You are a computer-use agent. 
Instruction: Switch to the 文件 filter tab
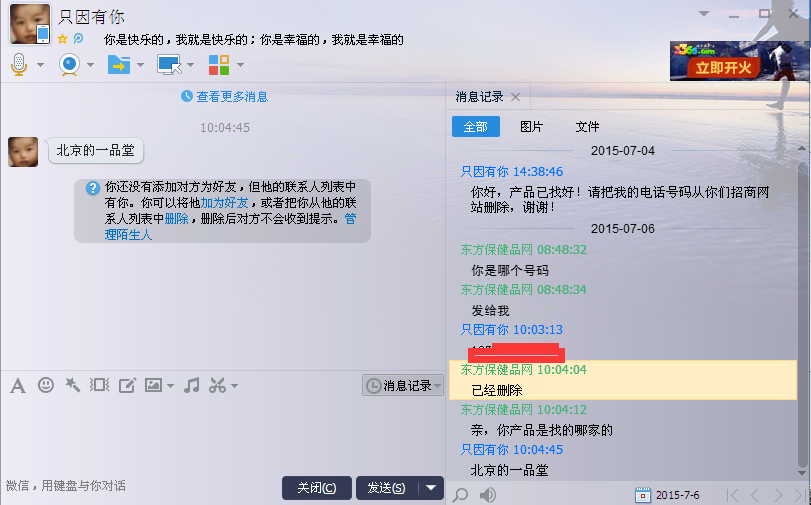point(587,127)
